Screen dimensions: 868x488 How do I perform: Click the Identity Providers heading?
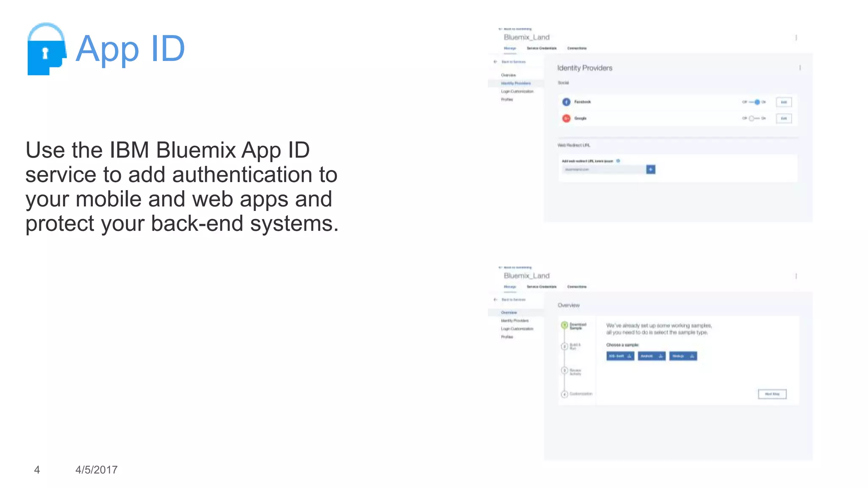(584, 68)
